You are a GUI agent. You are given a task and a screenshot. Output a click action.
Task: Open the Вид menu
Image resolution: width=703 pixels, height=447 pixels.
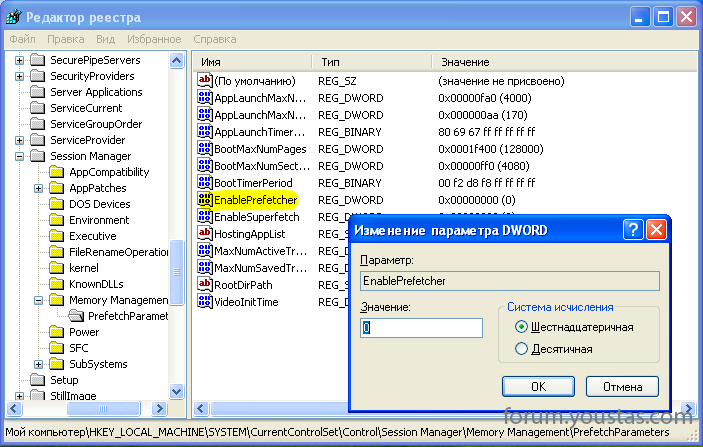tap(105, 39)
